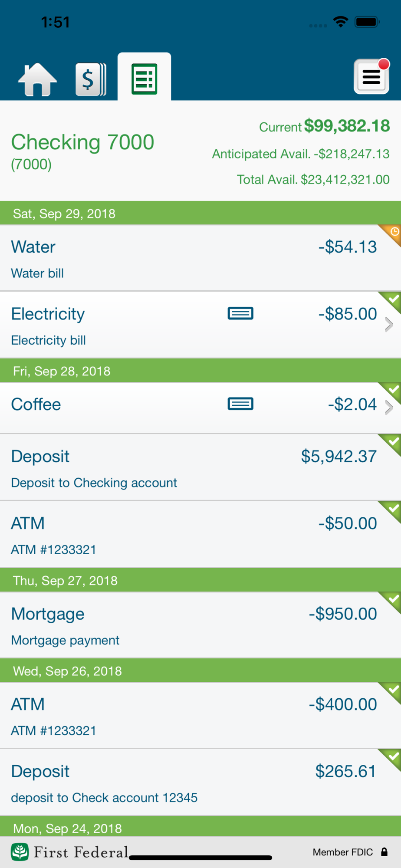Open the hamburger menu with notification badge

[x=371, y=76]
